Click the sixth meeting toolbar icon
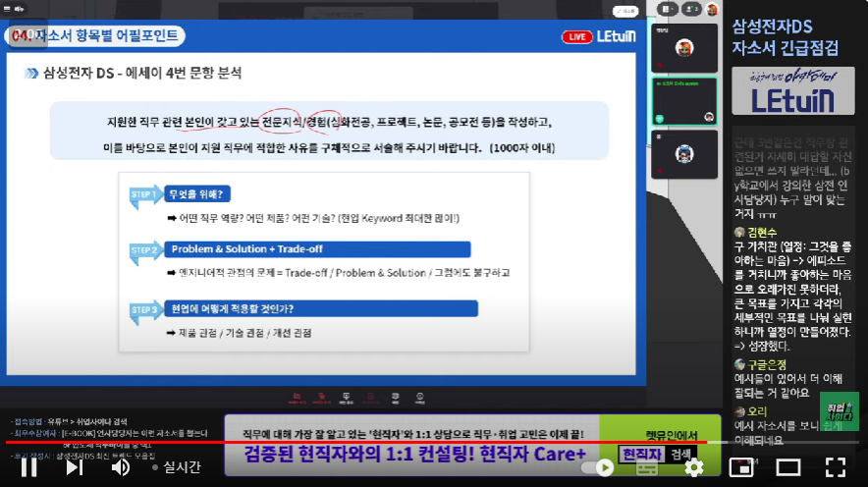This screenshot has height=487, width=868. [x=419, y=398]
